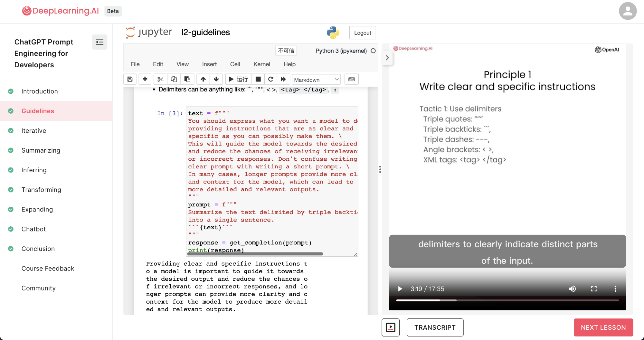Open the command palette keyboard icon

point(352,79)
